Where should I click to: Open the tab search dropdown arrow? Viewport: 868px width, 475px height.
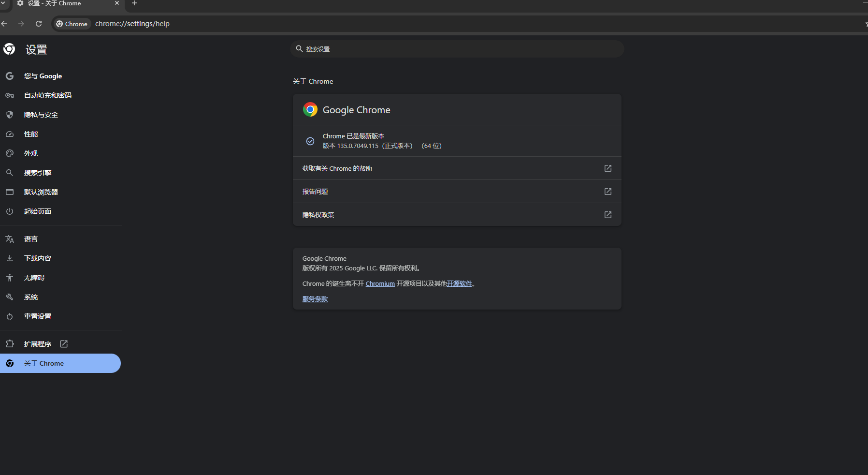click(x=3, y=3)
